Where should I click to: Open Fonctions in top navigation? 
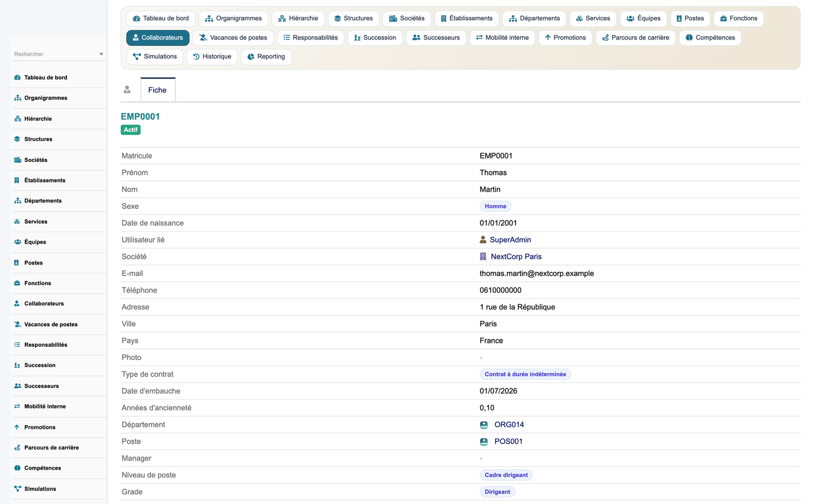pyautogui.click(x=739, y=19)
